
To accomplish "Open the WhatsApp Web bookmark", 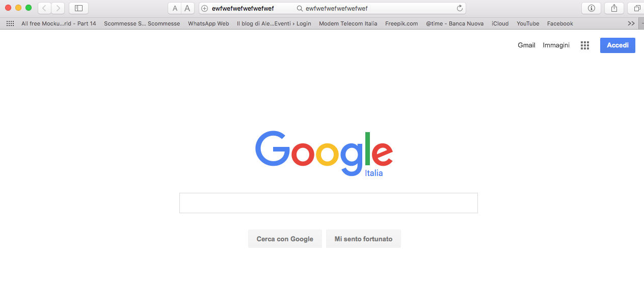I will [x=208, y=23].
